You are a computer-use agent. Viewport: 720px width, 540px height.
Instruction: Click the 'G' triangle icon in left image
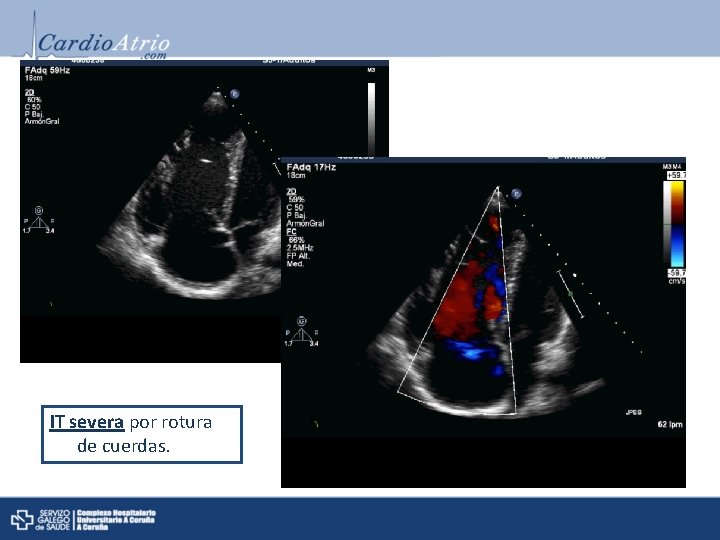click(x=39, y=219)
